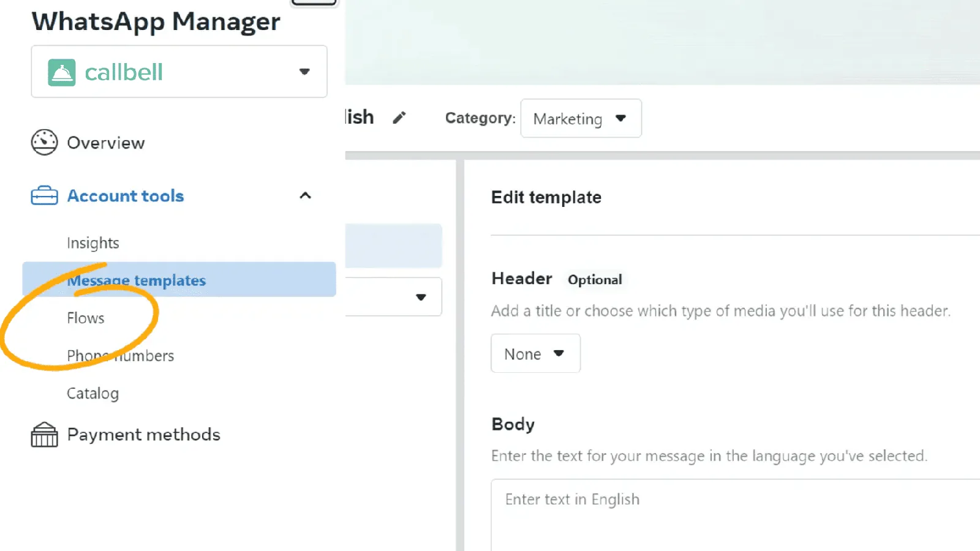Click the Body text field for English

tap(735, 515)
